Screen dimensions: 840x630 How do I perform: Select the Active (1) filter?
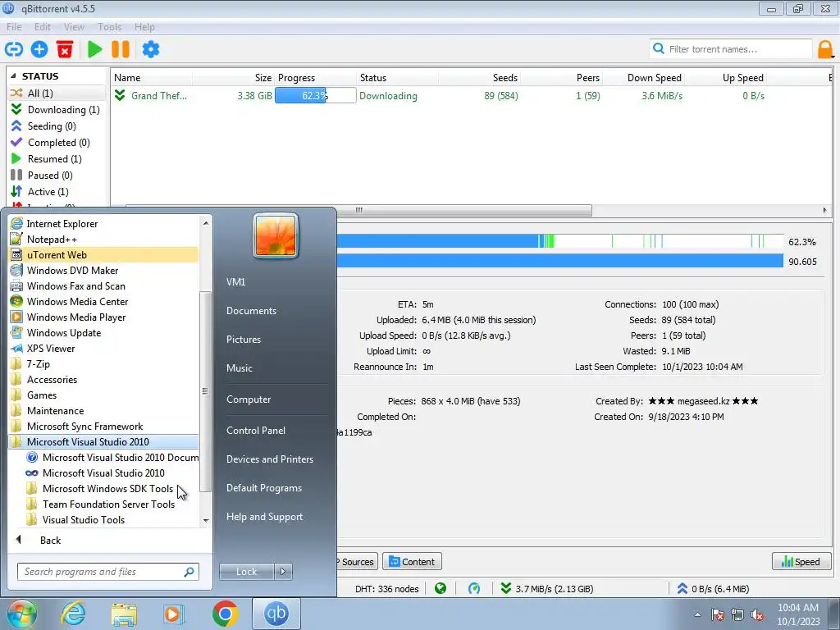pos(57,192)
